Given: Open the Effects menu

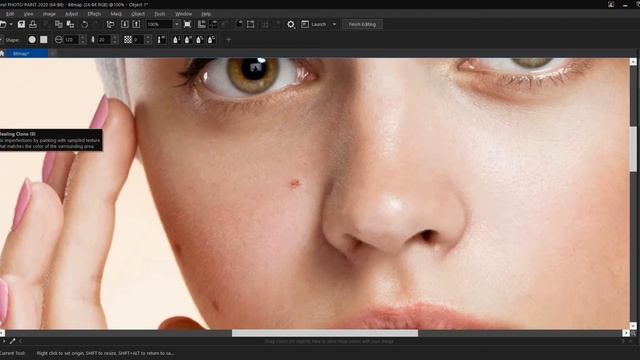Looking at the screenshot, I should 94,14.
